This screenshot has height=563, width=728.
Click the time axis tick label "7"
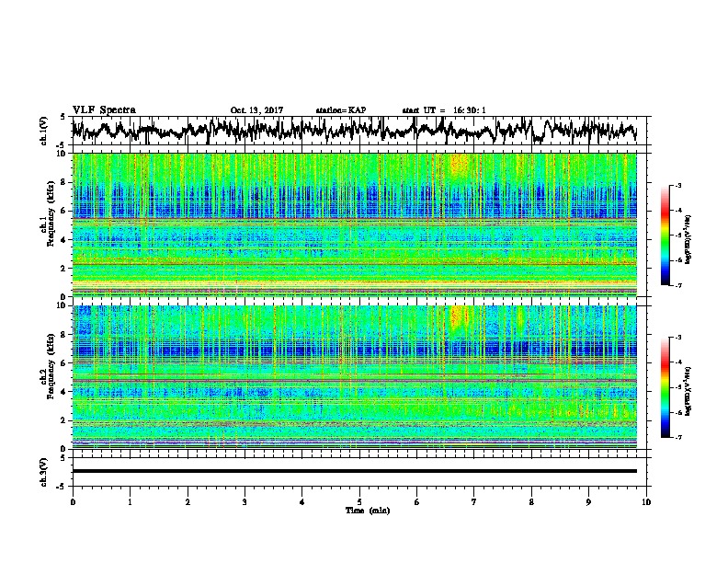pyautogui.click(x=474, y=501)
